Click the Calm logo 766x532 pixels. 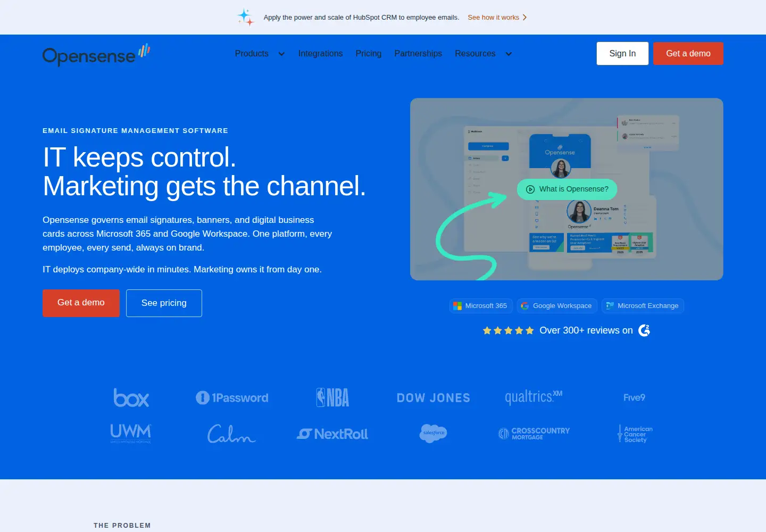[x=231, y=434]
